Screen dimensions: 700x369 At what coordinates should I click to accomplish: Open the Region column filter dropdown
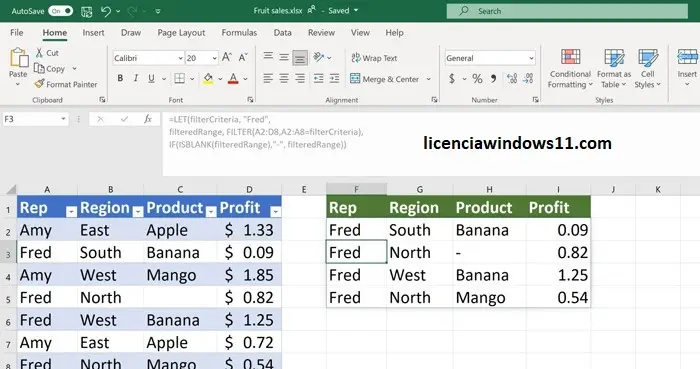(138, 211)
